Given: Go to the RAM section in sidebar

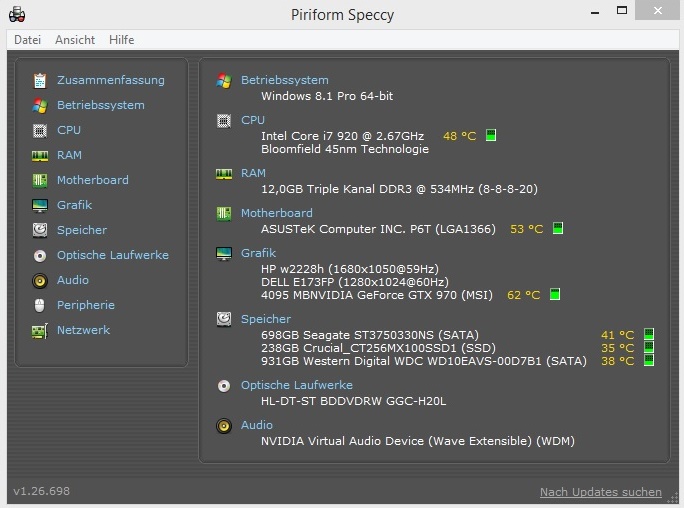Looking at the screenshot, I should tap(69, 155).
